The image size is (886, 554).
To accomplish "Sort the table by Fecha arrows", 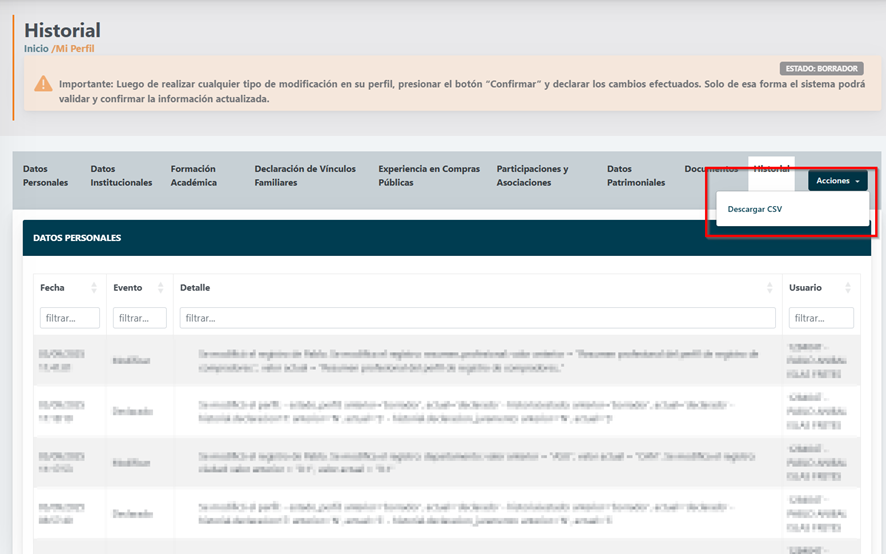I will pyautogui.click(x=94, y=288).
